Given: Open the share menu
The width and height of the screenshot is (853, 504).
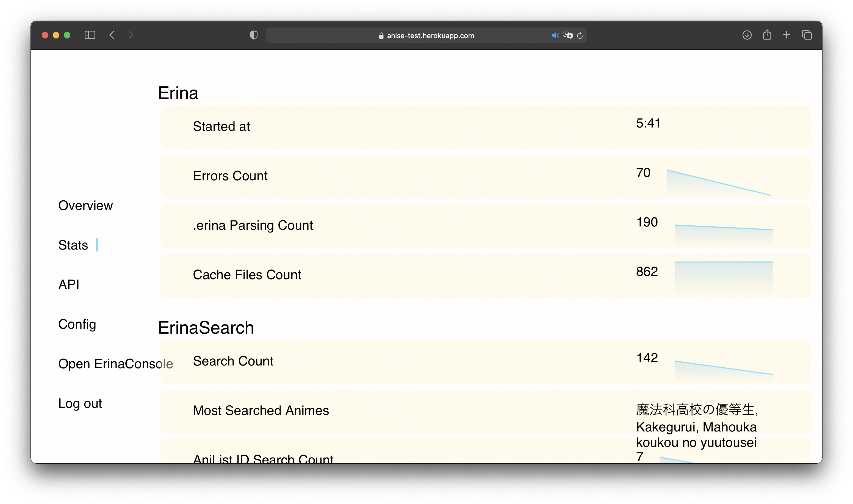Looking at the screenshot, I should tap(767, 35).
